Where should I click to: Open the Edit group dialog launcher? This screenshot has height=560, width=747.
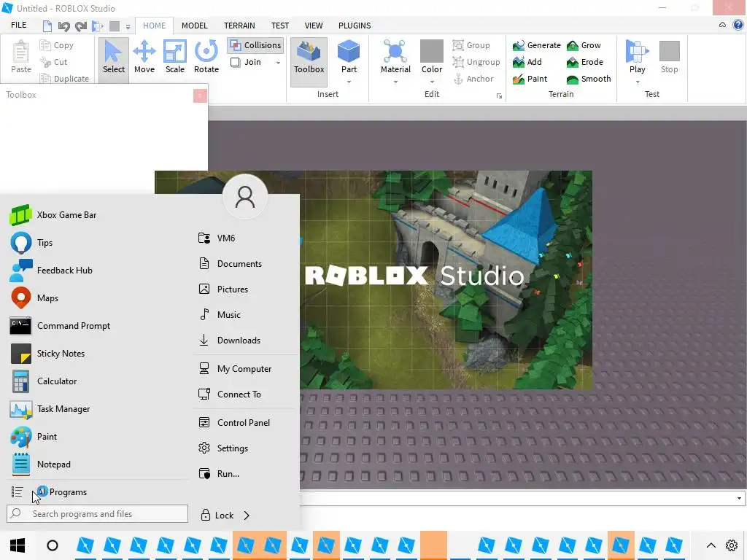coord(499,96)
